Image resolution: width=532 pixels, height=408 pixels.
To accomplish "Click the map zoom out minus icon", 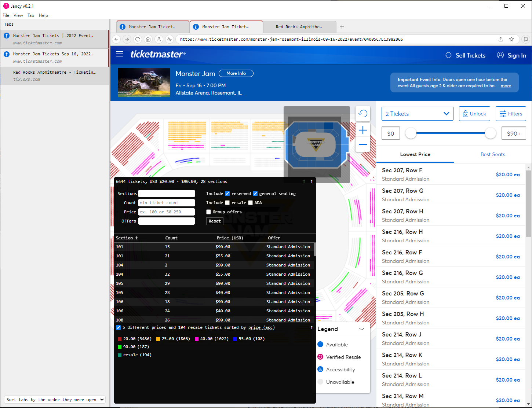I will coord(363,144).
